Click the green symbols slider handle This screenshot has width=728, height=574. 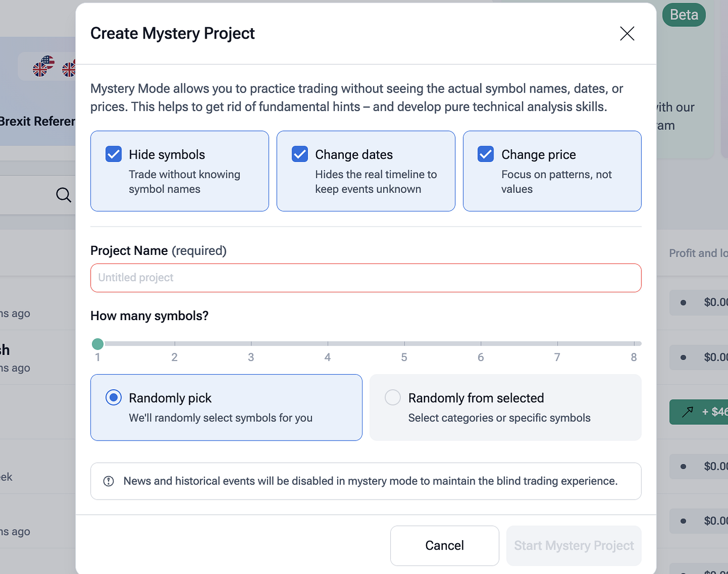click(x=98, y=344)
